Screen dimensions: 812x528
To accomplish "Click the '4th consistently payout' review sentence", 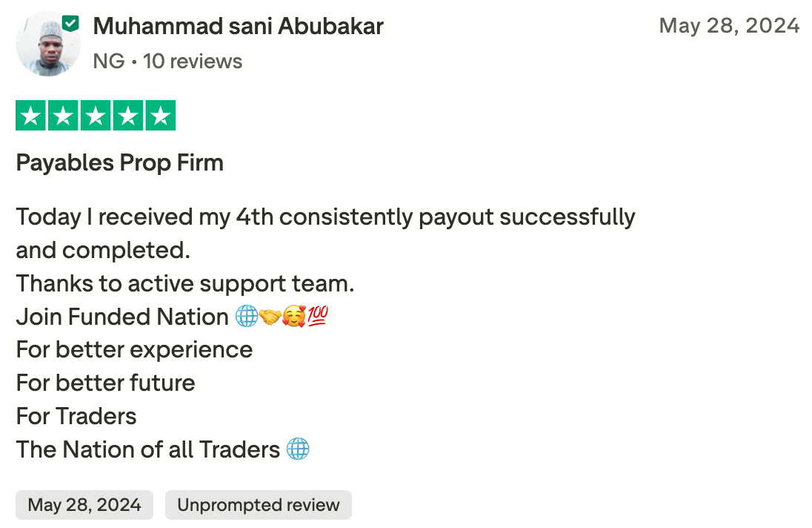I will 325,217.
